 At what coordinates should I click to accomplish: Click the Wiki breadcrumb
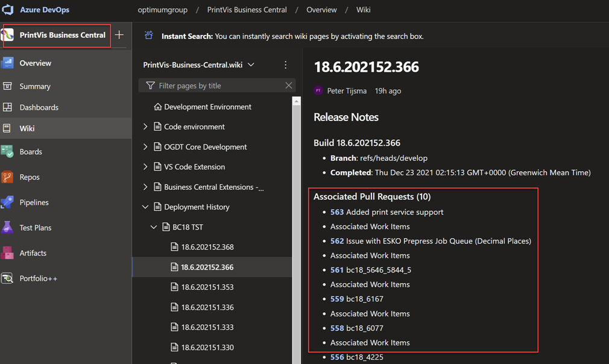pos(364,10)
